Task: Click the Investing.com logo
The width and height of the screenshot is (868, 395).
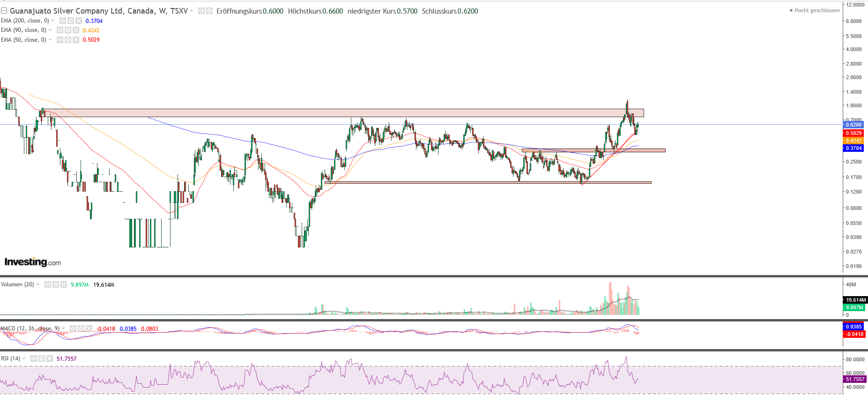Action: 33,262
